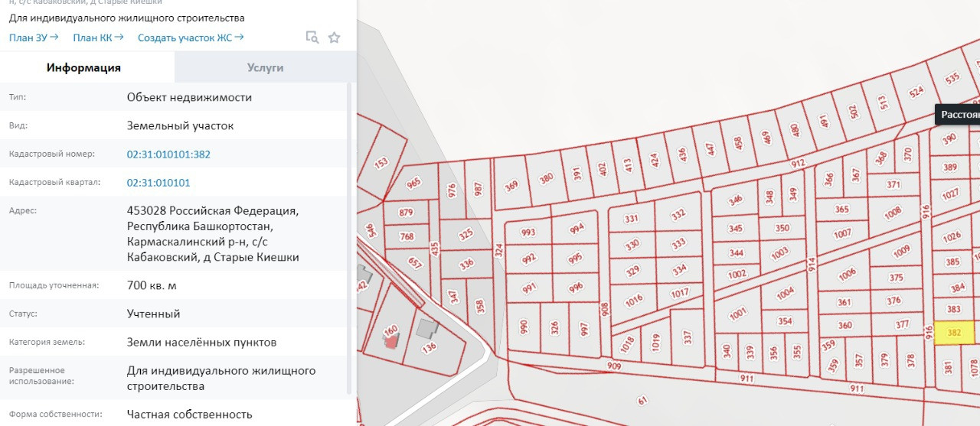
Task: Add parcel to favorites with star icon
Action: pyautogui.click(x=334, y=37)
